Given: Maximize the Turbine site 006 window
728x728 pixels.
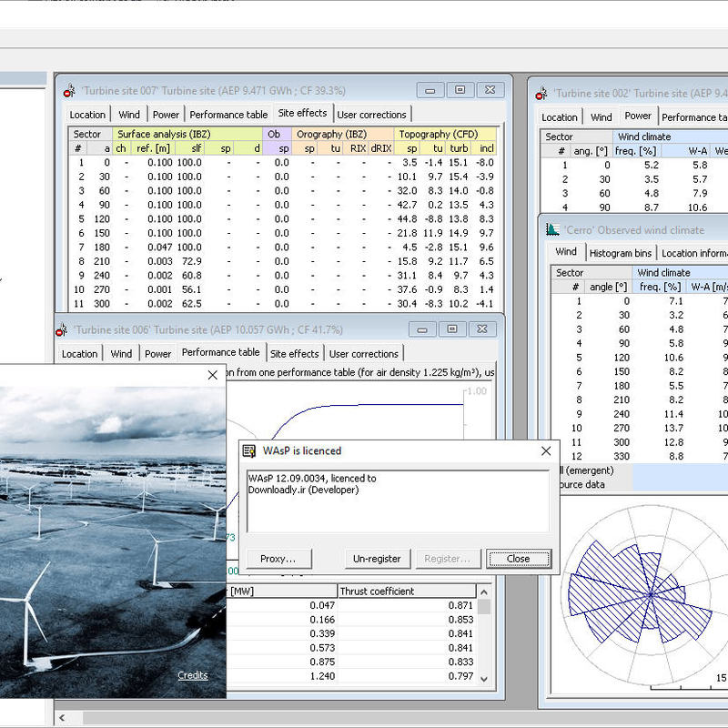Looking at the screenshot, I should coord(452,329).
